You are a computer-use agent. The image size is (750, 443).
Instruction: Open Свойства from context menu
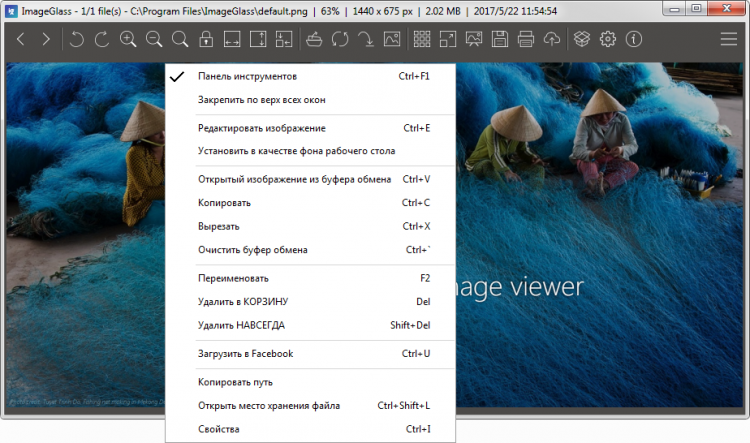tap(310, 429)
